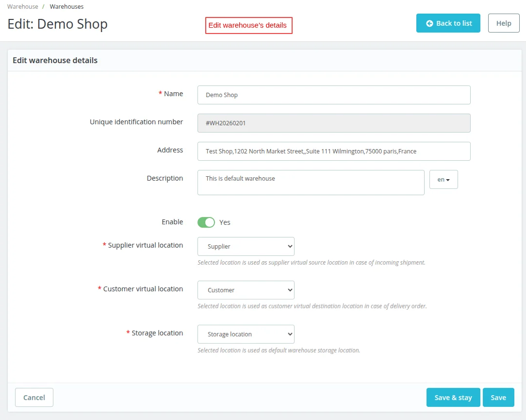Open the Customer virtual location select
The height and width of the screenshot is (420, 526).
tap(246, 290)
